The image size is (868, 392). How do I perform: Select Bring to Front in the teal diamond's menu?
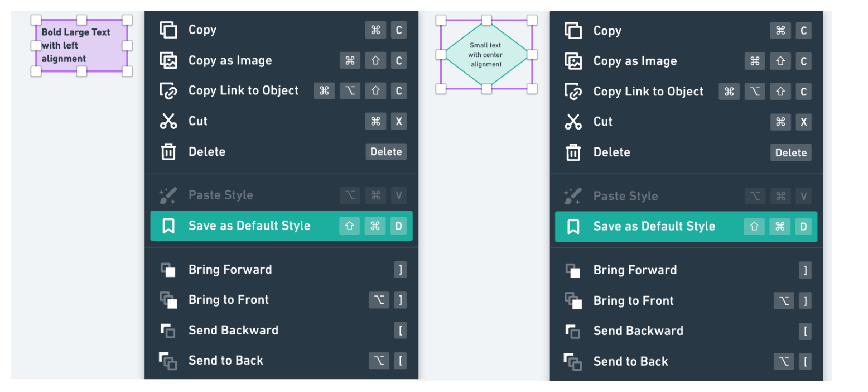pyautogui.click(x=686, y=300)
